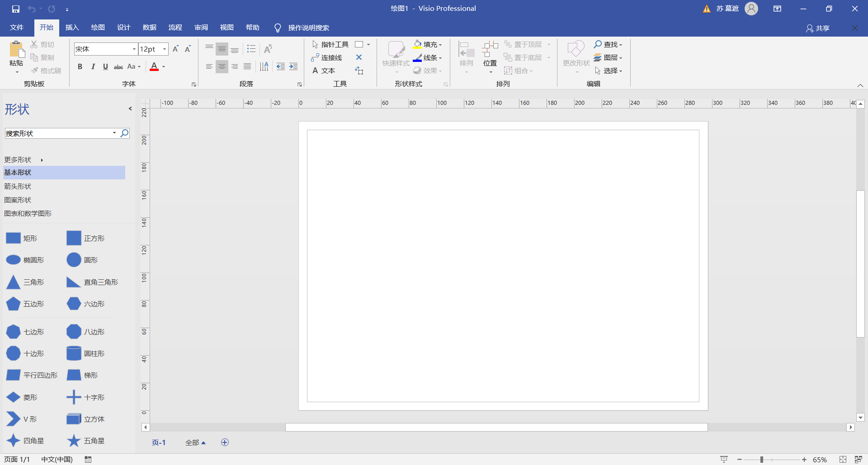This screenshot has height=465, width=868.
Task: Click the Find (查找) button
Action: 608,44
